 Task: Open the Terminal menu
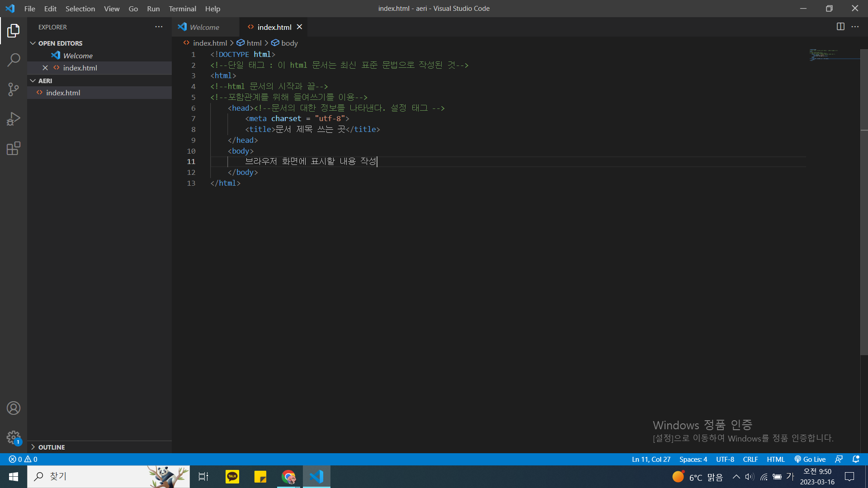[182, 9]
